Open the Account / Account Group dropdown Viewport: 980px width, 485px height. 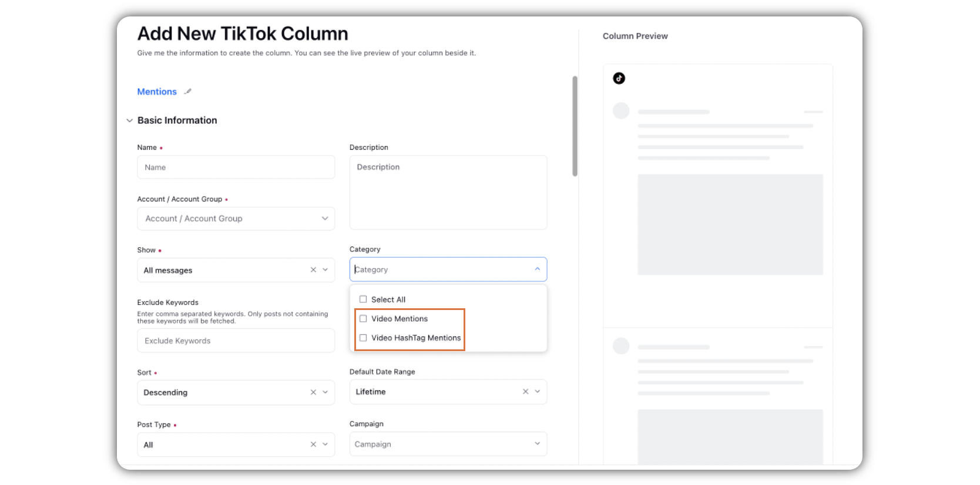tap(236, 218)
